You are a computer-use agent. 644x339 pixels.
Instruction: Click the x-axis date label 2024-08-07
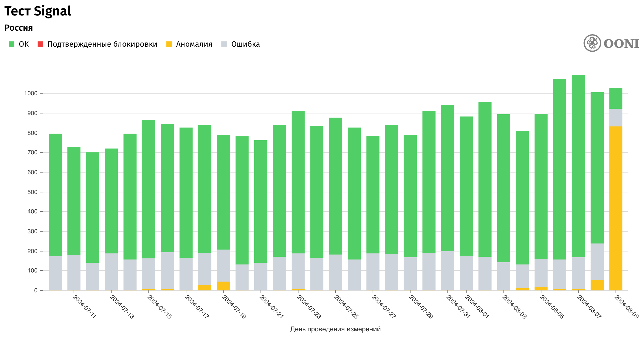point(589,307)
